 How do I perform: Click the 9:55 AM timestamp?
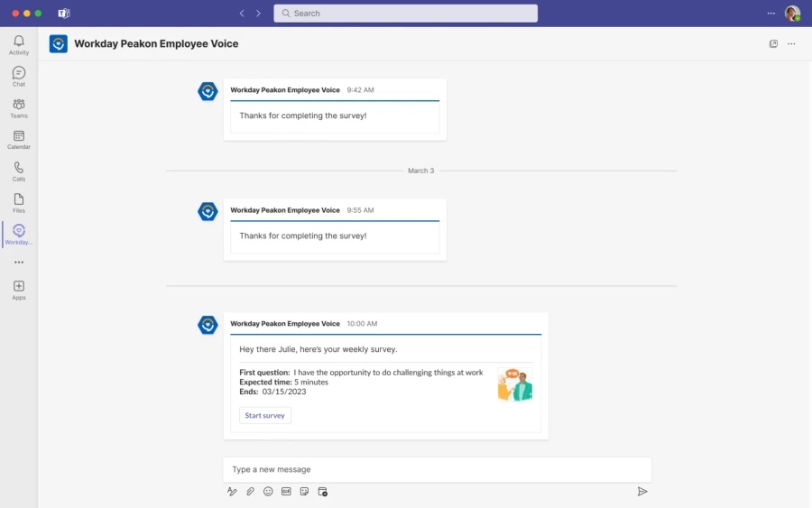pos(360,210)
